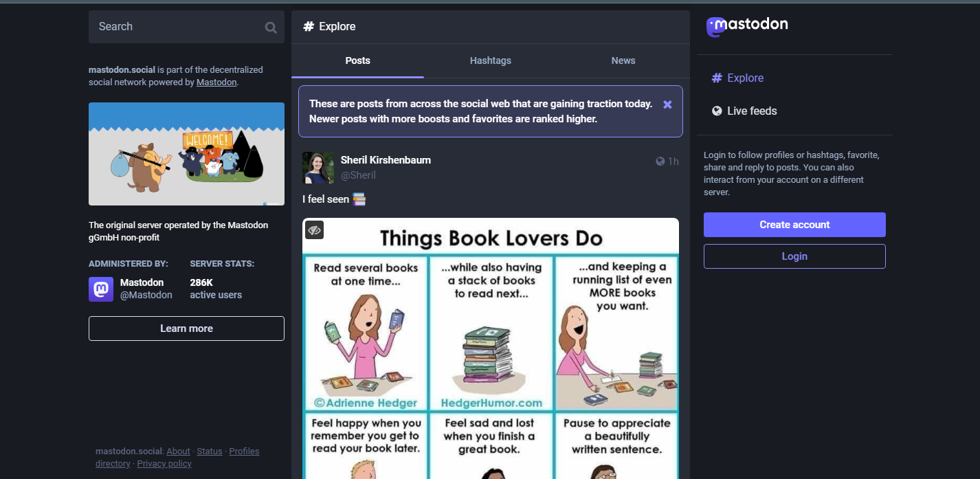The image size is (980, 479).
Task: Open the Mastodon link in the server description
Action: coord(216,82)
